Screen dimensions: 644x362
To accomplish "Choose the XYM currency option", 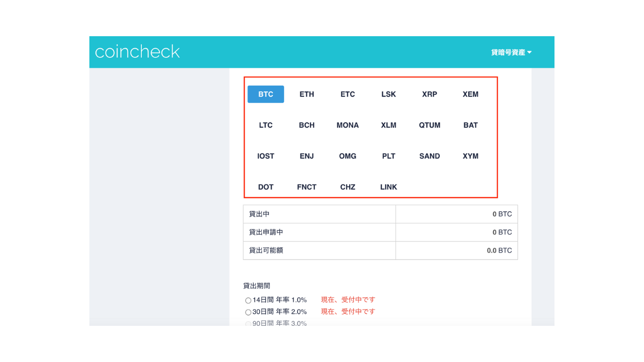I will pyautogui.click(x=470, y=156).
